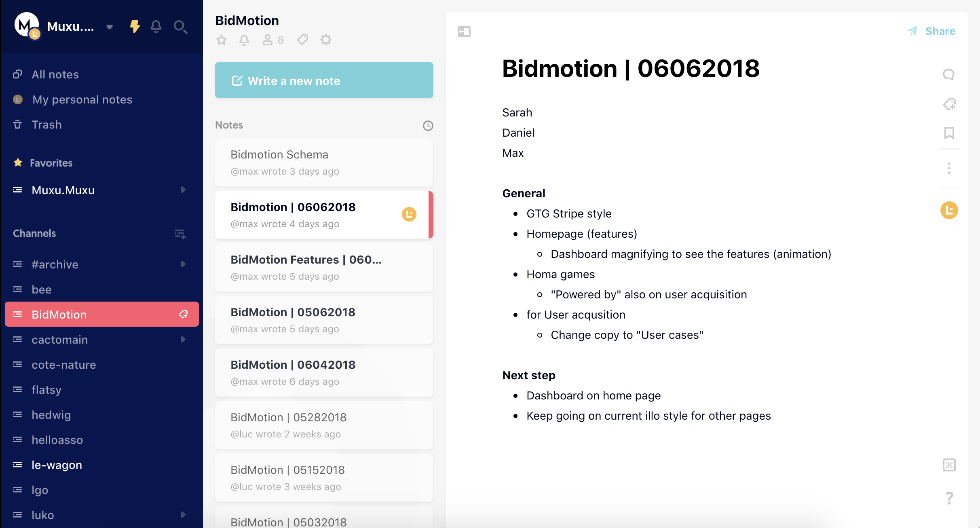Open the #archive channel

coord(102,264)
